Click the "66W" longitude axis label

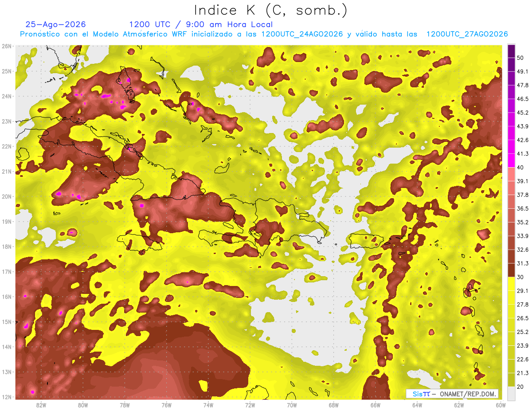(x=376, y=405)
